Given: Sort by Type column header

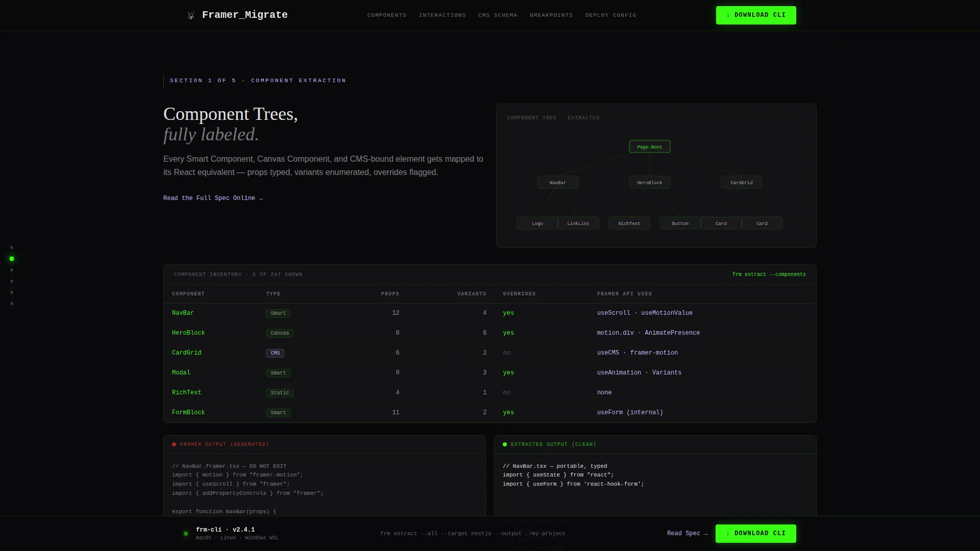Looking at the screenshot, I should pos(273,294).
